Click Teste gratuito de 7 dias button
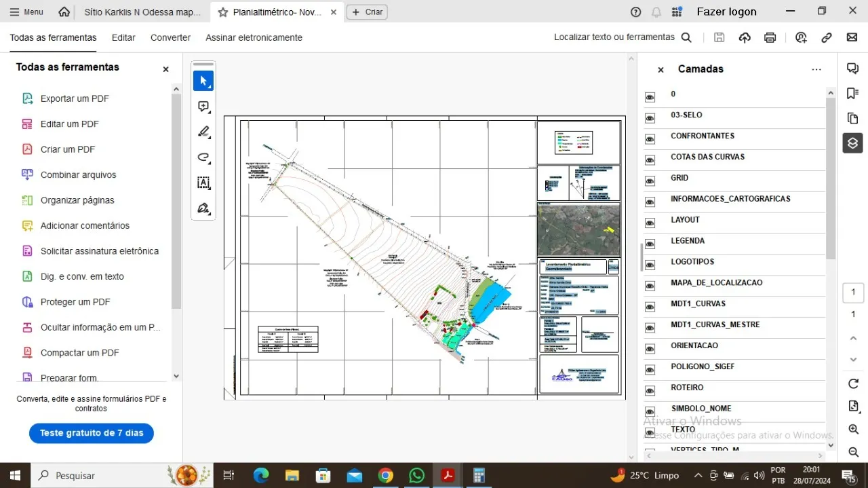 (92, 433)
